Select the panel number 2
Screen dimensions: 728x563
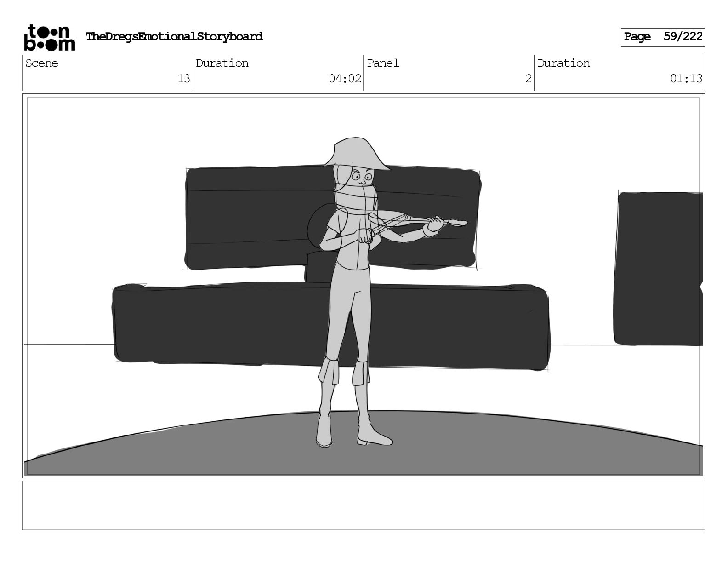click(x=529, y=79)
